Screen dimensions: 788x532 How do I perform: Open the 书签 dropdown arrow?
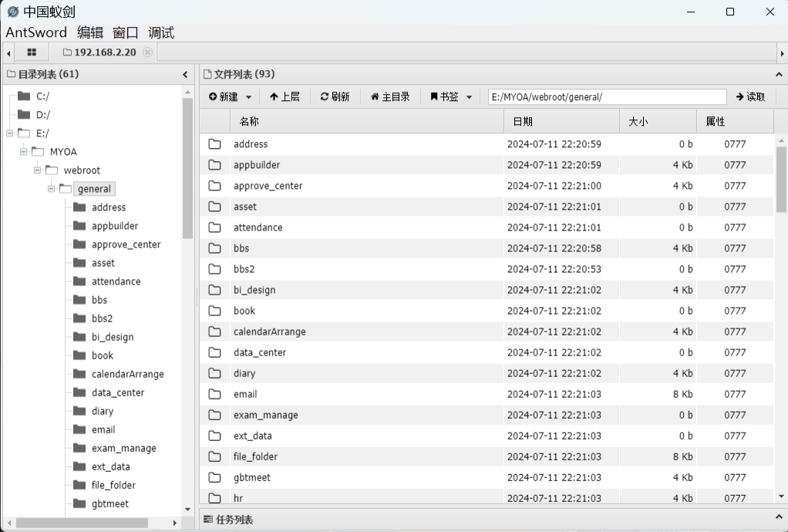click(x=469, y=97)
